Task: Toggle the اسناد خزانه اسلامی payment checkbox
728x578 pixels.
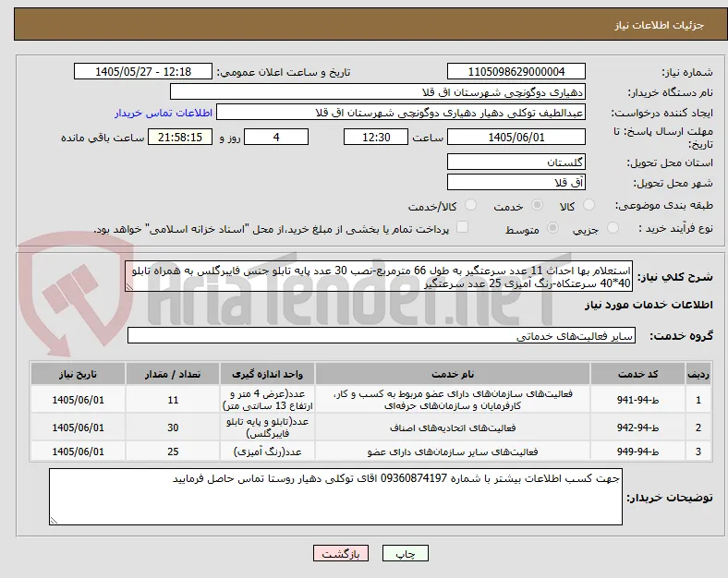Action: [462, 227]
